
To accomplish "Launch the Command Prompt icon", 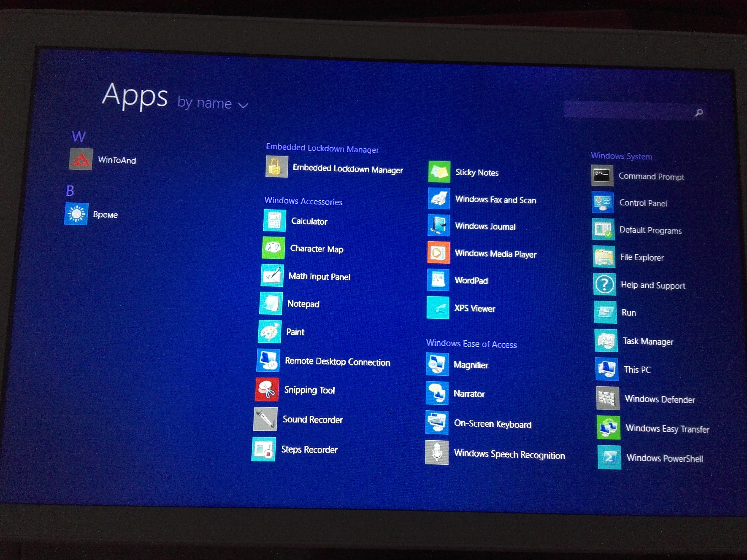I will pos(602,175).
